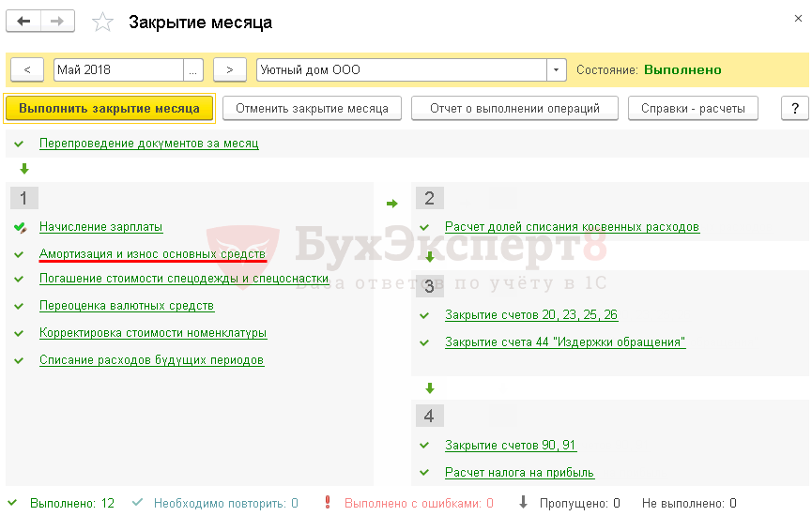Click the Уютный дом ООО organization field

[x=401, y=70]
